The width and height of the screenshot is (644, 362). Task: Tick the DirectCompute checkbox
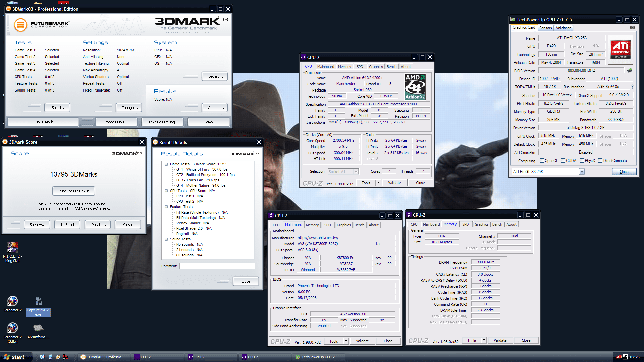click(x=600, y=161)
